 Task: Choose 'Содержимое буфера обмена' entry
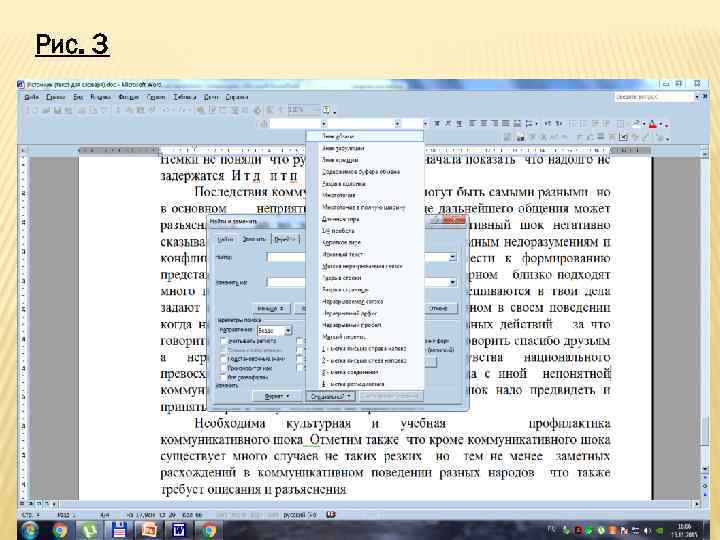pyautogui.click(x=365, y=172)
